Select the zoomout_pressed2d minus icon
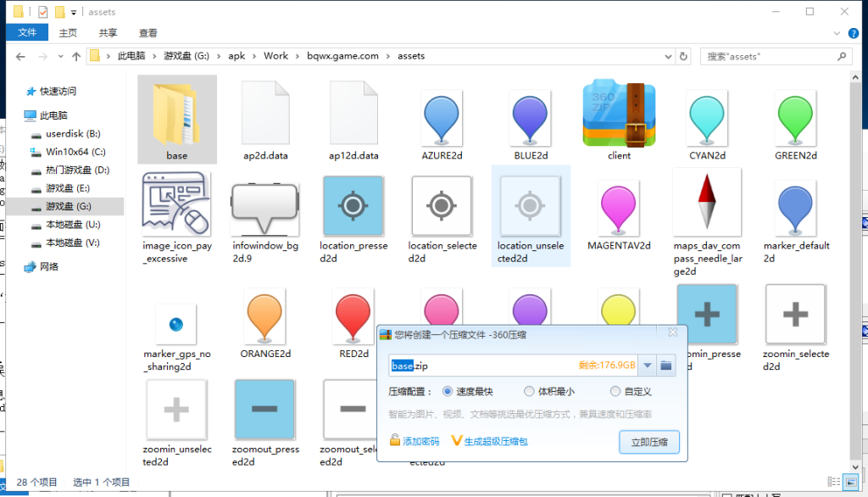Viewport: 868px width, 497px height. pyautogui.click(x=264, y=410)
